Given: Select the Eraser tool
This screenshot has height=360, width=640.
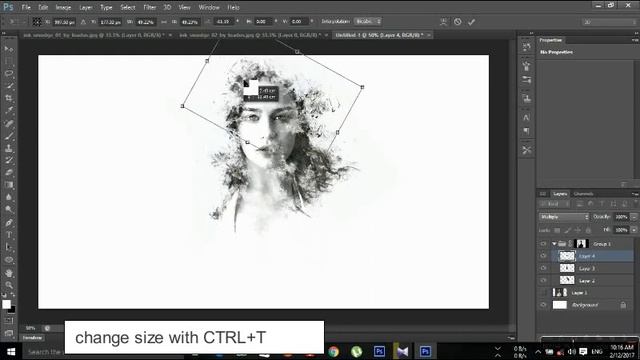Looking at the screenshot, I should [x=9, y=173].
